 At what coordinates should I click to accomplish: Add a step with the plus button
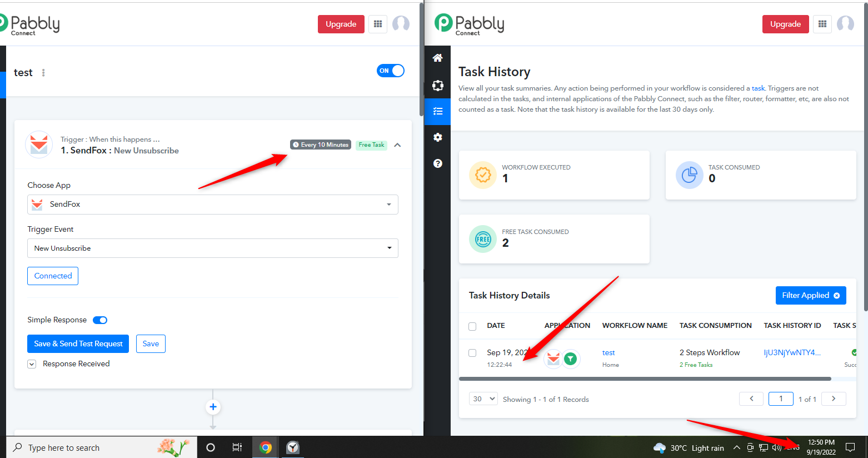pyautogui.click(x=213, y=407)
